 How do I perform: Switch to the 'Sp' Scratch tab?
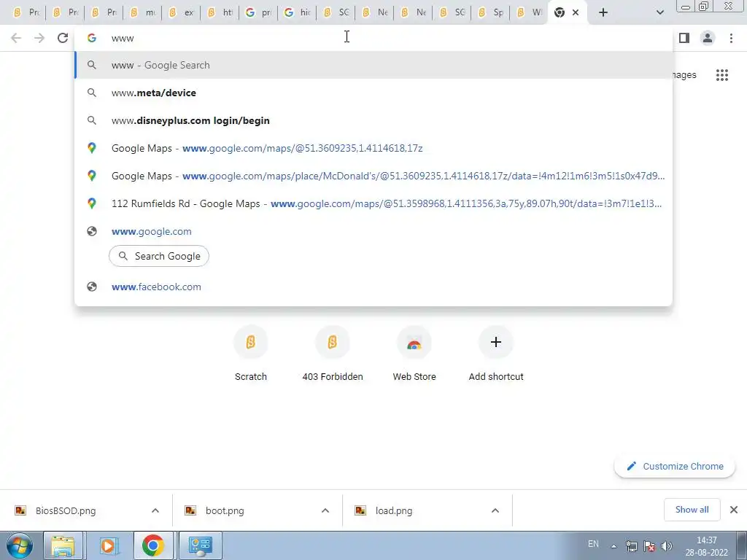point(491,12)
